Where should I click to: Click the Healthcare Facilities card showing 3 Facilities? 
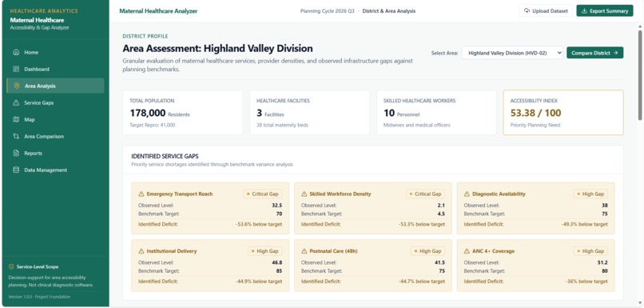click(310, 113)
